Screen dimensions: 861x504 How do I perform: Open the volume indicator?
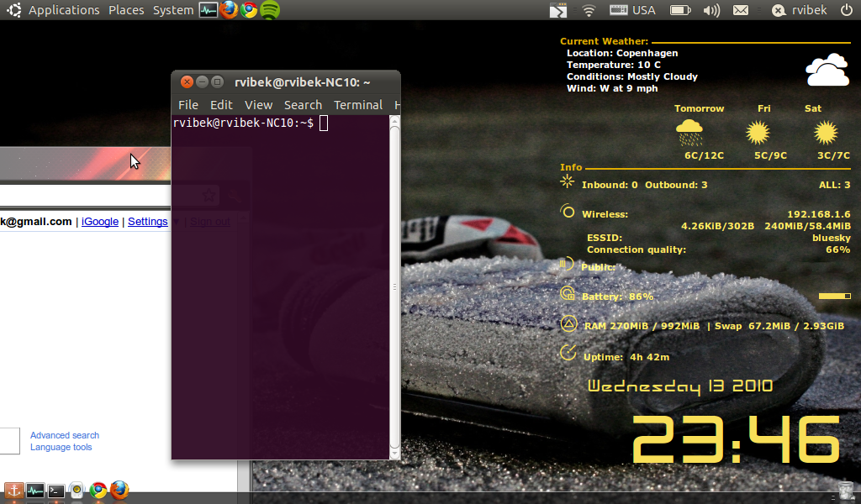(x=711, y=10)
